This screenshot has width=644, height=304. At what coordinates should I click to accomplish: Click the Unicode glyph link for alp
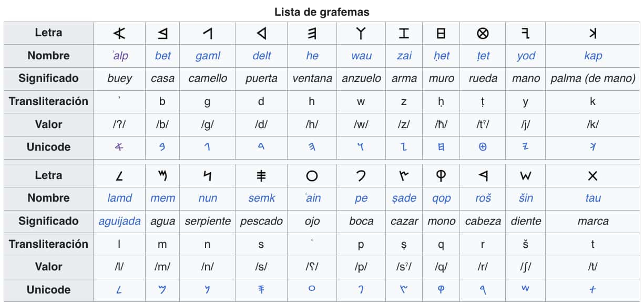[119, 147]
